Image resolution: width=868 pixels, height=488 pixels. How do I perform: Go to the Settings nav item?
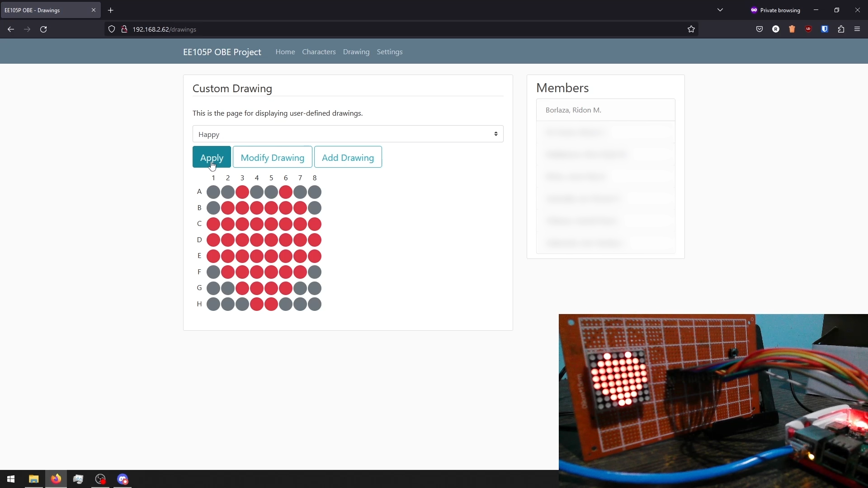(389, 52)
